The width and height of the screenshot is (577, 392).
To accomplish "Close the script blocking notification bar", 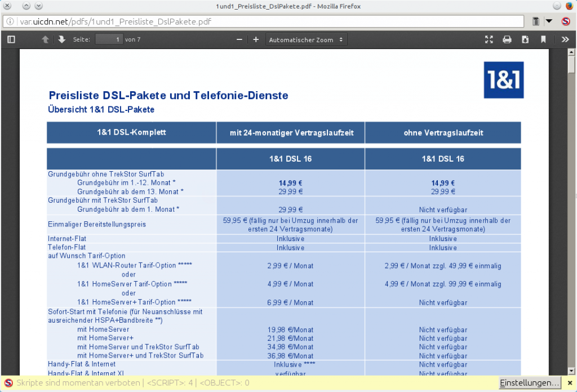I will pyautogui.click(x=569, y=382).
